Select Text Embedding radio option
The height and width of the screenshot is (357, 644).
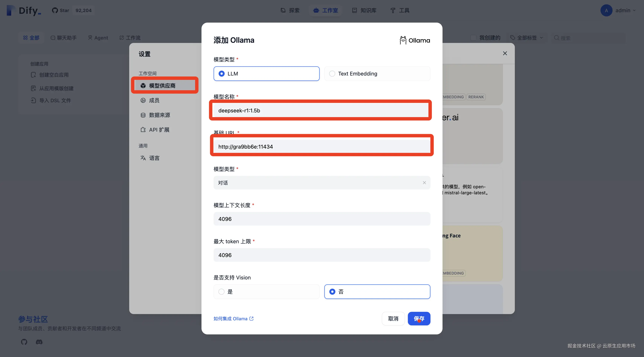(332, 74)
